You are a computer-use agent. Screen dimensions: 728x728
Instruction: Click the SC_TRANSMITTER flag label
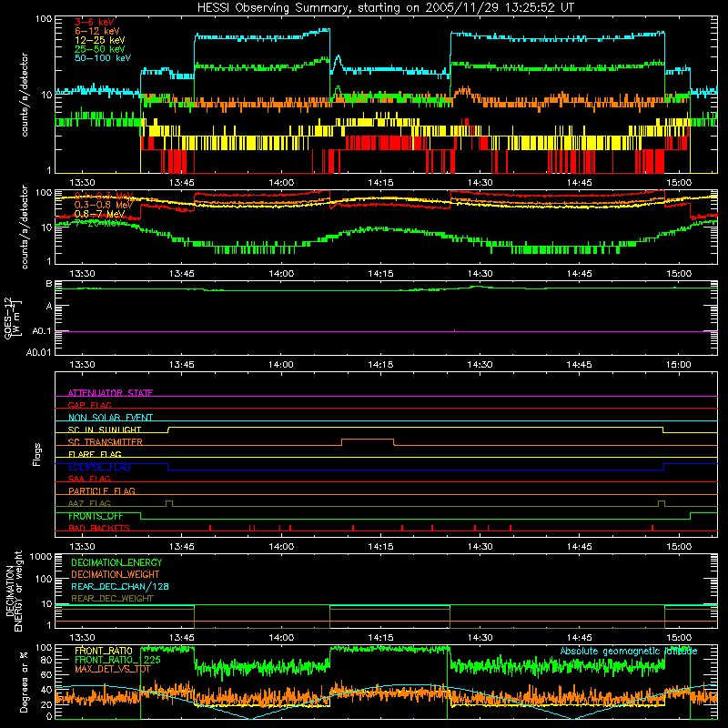(x=105, y=442)
